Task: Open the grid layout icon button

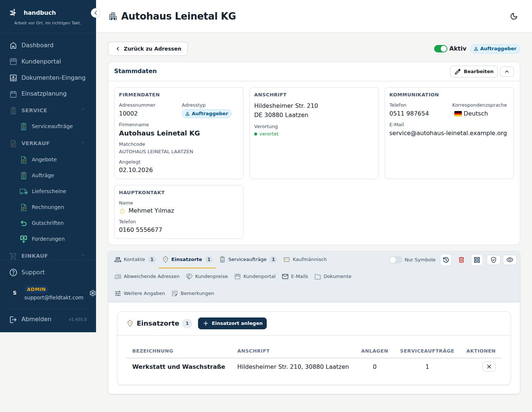Action: coord(477,260)
